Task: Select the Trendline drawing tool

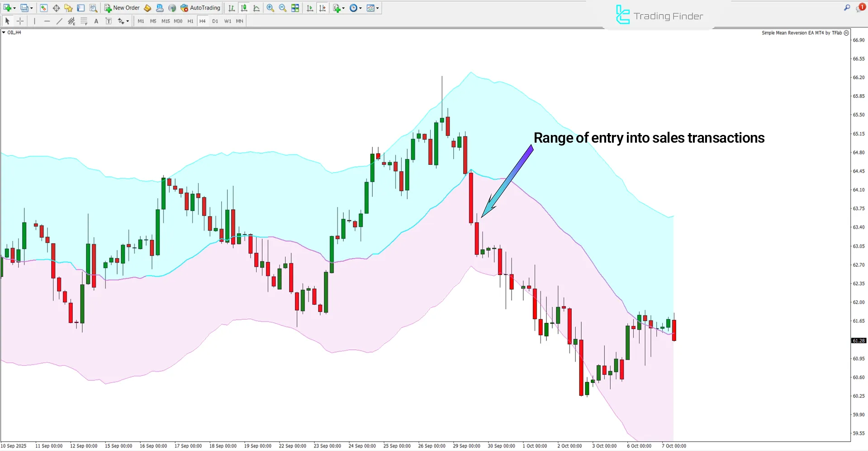Action: 59,21
